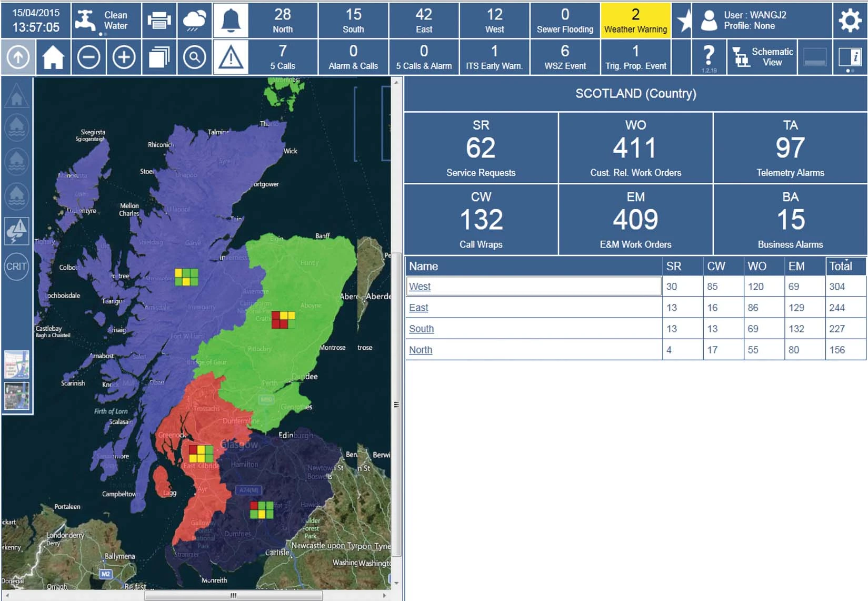Open the settings gear

[849, 20]
